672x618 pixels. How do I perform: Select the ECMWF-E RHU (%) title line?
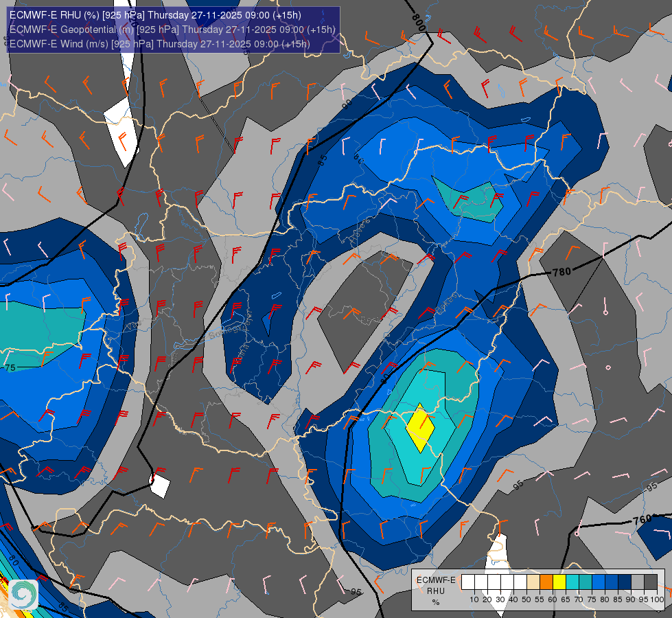pyautogui.click(x=155, y=15)
